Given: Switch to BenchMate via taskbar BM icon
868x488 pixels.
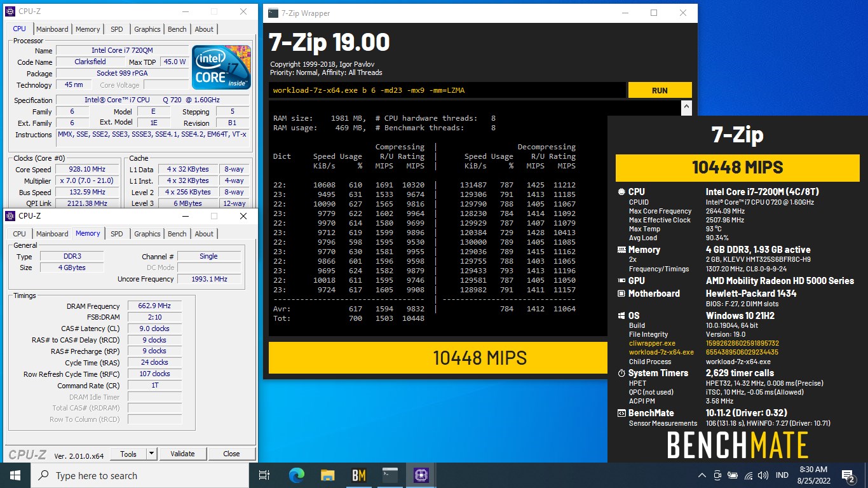Looking at the screenshot, I should pyautogui.click(x=358, y=475).
